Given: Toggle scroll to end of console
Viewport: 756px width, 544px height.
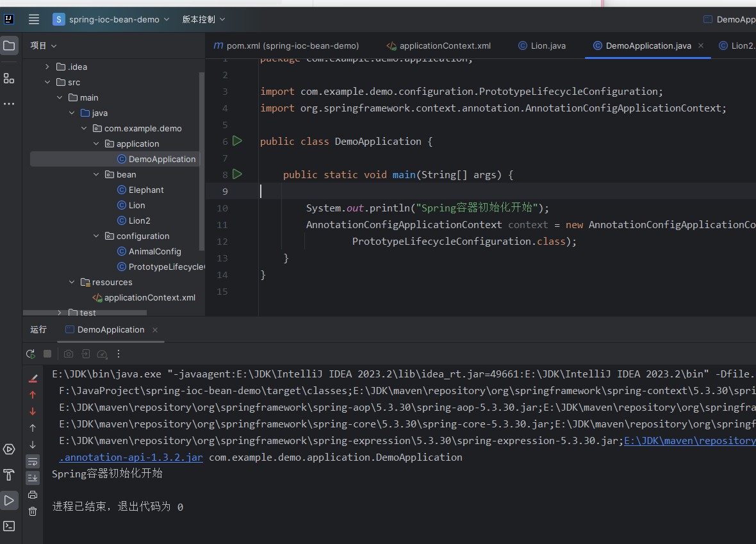Looking at the screenshot, I should 33,478.
